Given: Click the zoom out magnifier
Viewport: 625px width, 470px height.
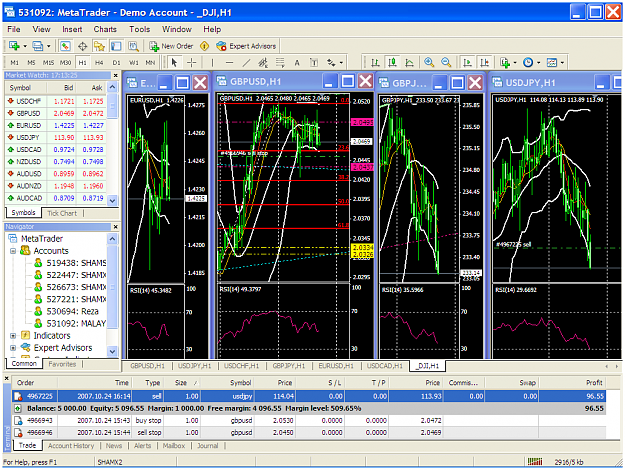Looking at the screenshot, I should pyautogui.click(x=446, y=62).
